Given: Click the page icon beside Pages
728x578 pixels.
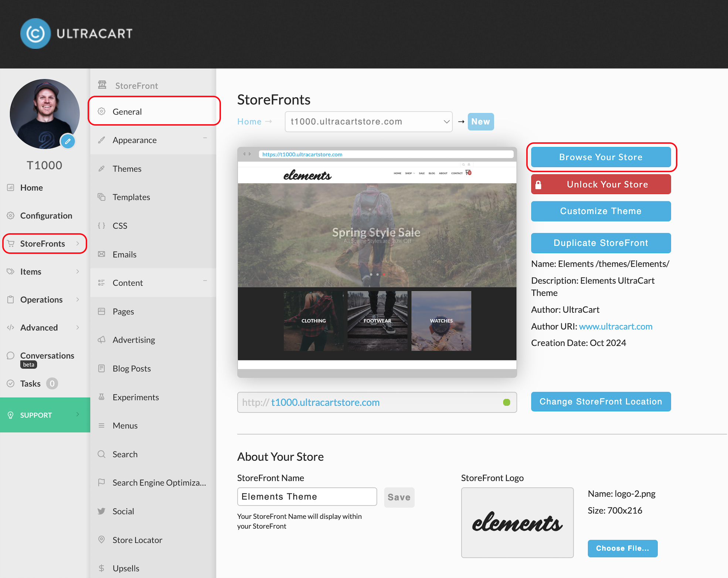Looking at the screenshot, I should 102,311.
